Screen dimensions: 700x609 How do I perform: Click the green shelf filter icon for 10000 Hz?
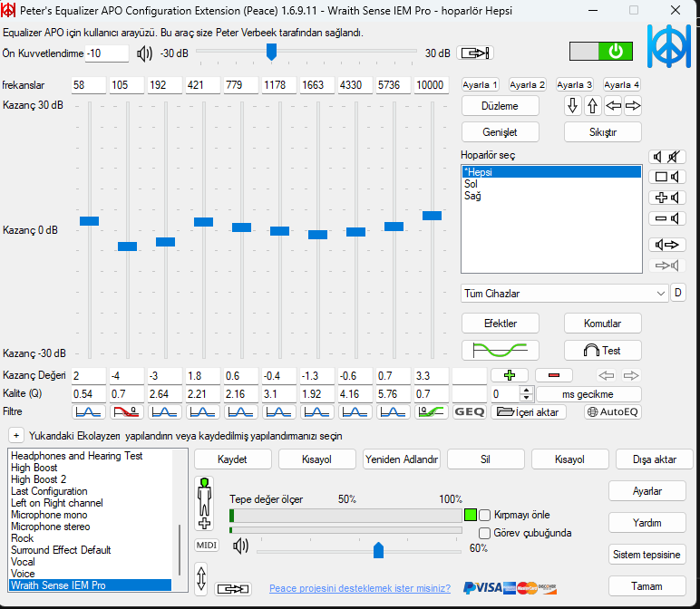[432, 411]
